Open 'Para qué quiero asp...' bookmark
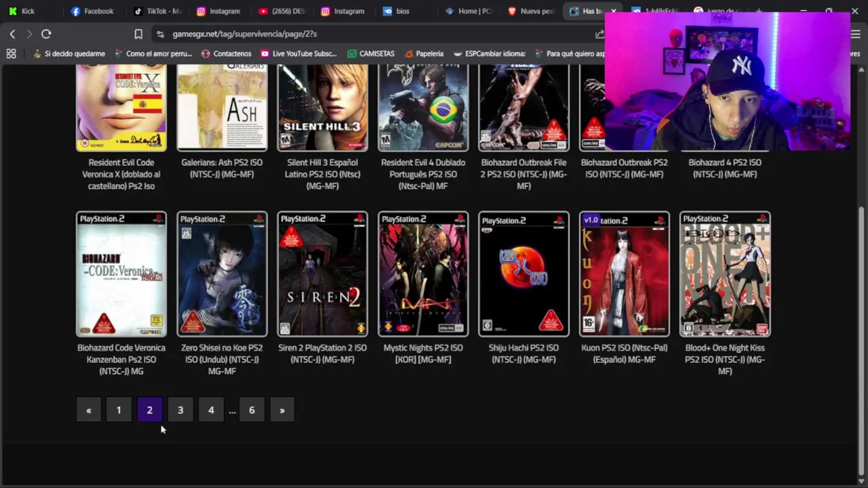 point(568,54)
